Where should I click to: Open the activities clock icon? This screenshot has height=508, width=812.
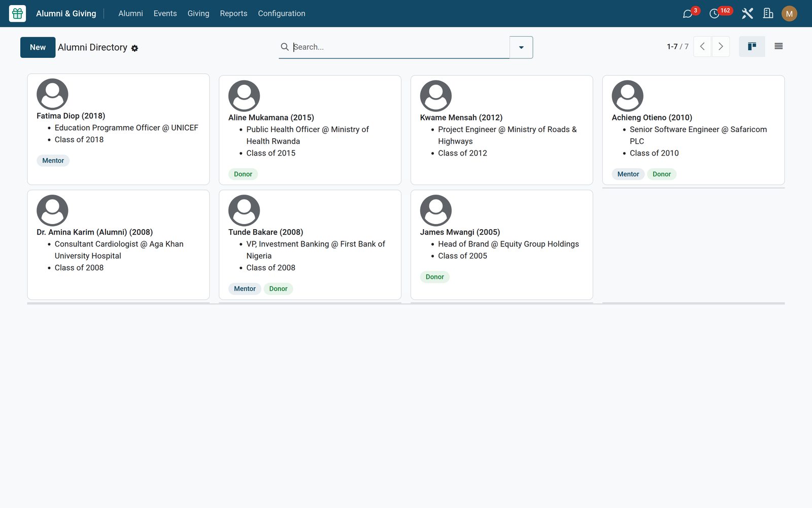click(714, 14)
